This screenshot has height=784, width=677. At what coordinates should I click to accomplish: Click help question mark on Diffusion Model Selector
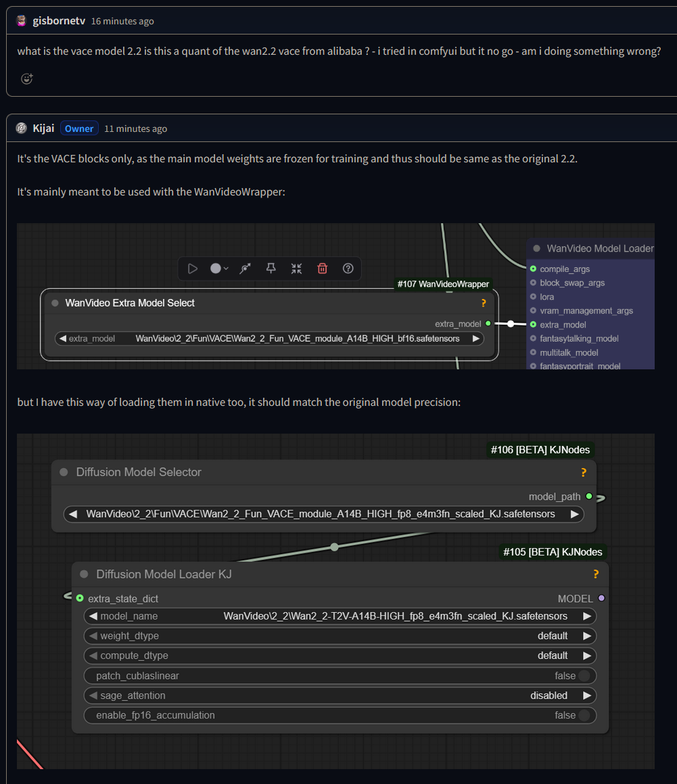click(584, 473)
